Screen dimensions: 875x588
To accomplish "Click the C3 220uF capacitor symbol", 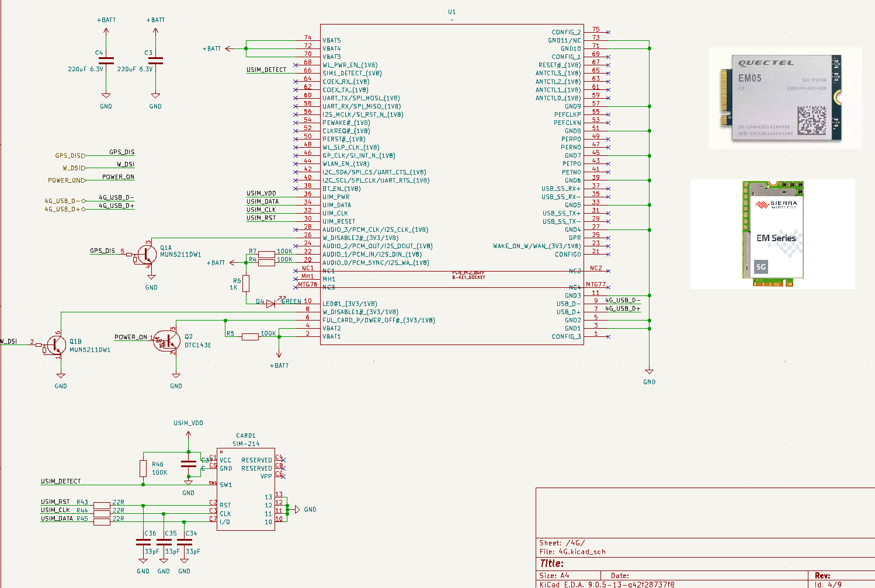I will (x=155, y=61).
